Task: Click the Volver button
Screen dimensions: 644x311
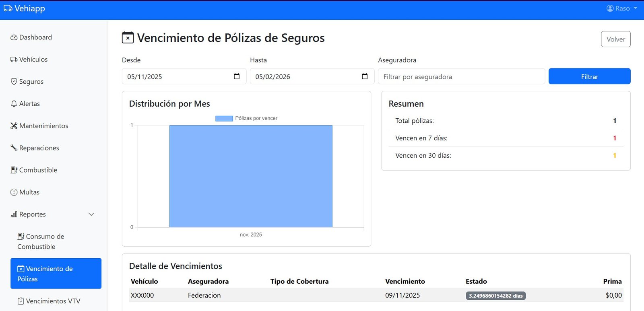Action: click(616, 39)
